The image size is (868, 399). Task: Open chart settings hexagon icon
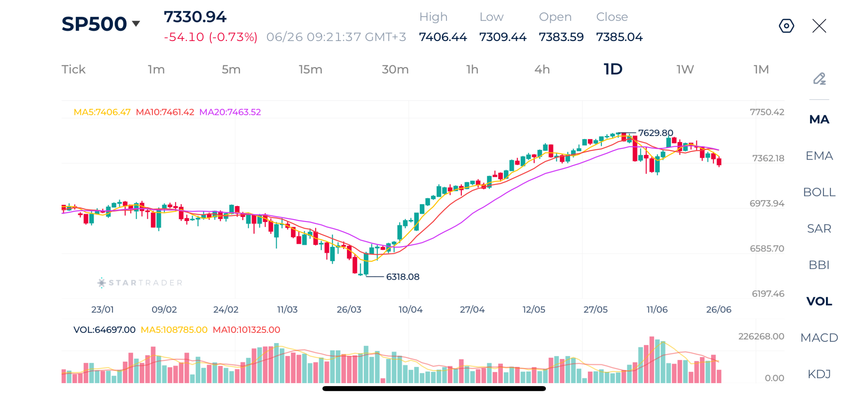pos(786,26)
